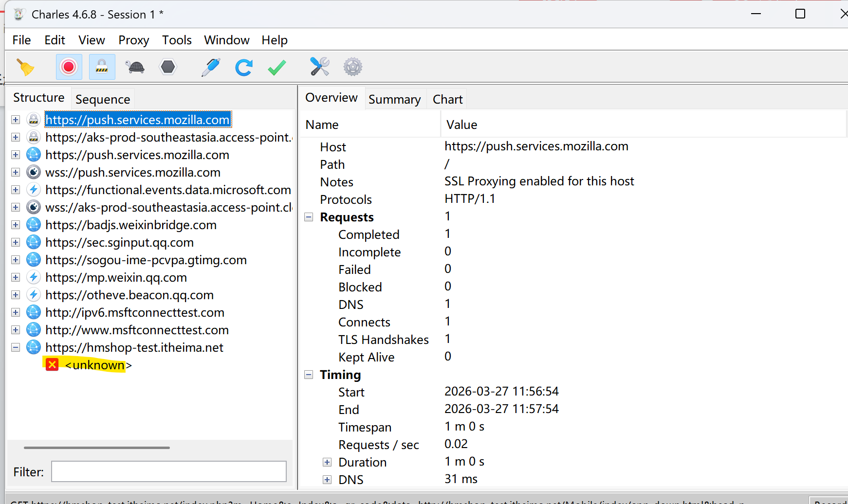848x504 pixels.
Task: Open Settings via the gear icon
Action: (x=353, y=67)
